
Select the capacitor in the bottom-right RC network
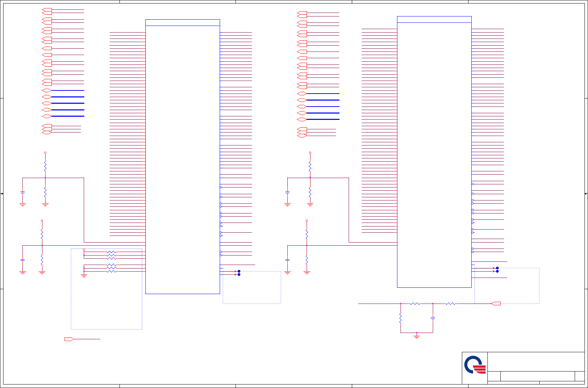433,318
